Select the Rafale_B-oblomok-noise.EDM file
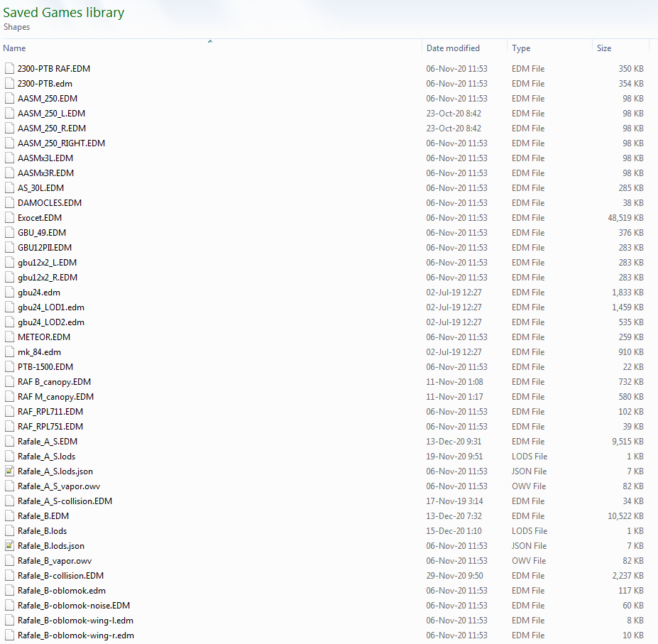The width and height of the screenshot is (658, 644). click(x=73, y=606)
